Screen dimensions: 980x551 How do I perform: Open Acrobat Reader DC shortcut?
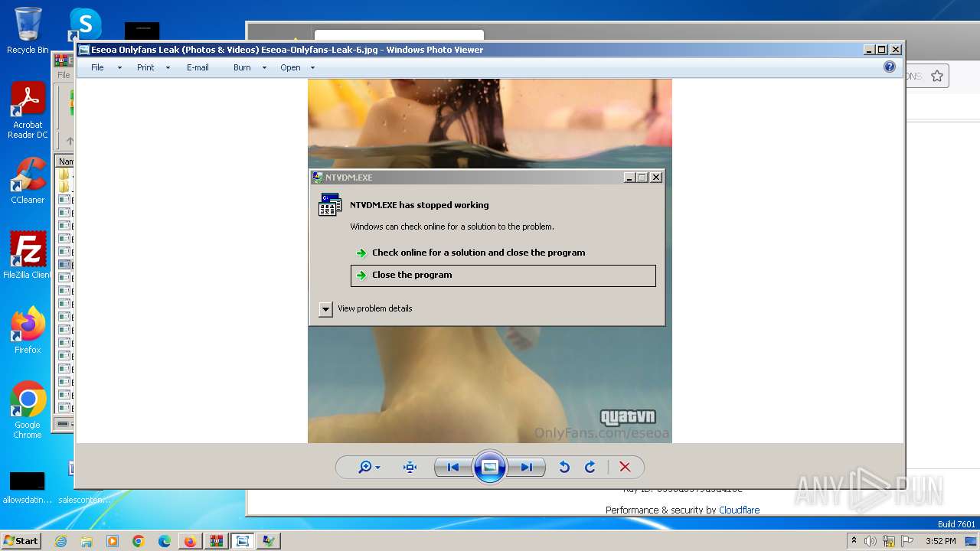coord(28,110)
